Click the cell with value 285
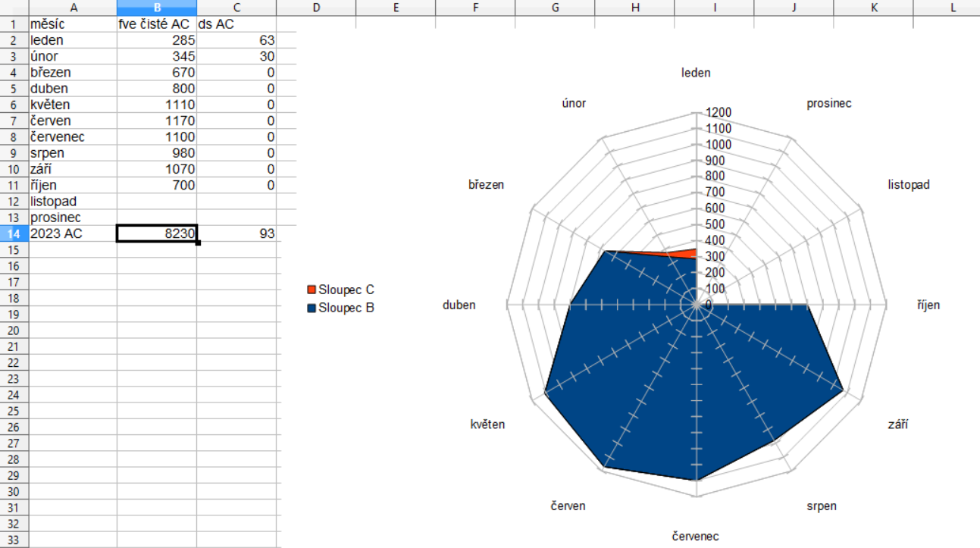Image resolution: width=980 pixels, height=548 pixels. (157, 40)
